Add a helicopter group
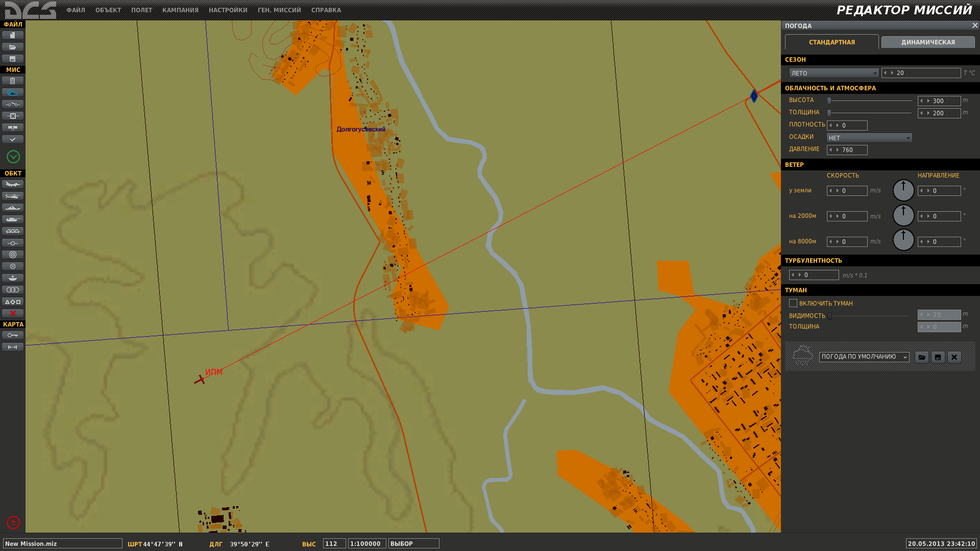This screenshot has width=980, height=551. [x=13, y=196]
